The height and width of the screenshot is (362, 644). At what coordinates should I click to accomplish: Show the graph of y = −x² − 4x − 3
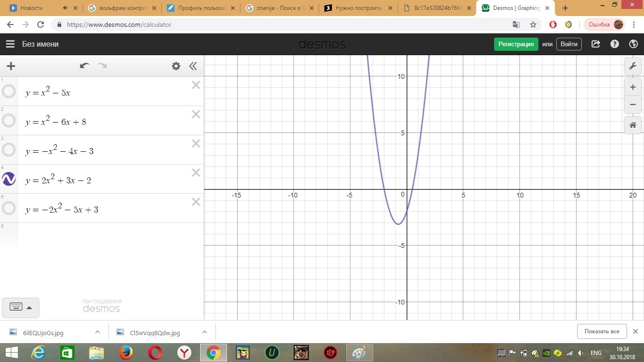[9, 149]
